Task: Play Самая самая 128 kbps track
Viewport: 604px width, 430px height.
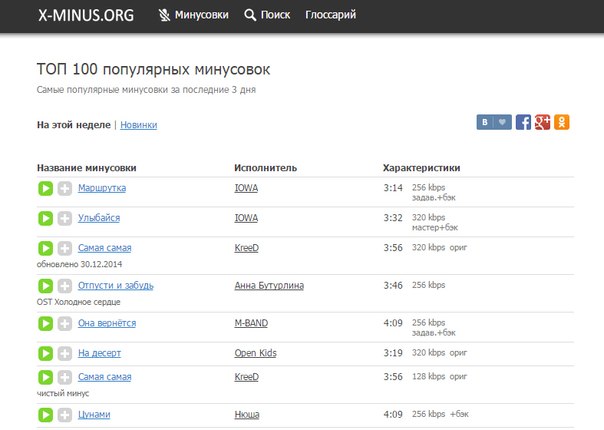Action: point(45,377)
